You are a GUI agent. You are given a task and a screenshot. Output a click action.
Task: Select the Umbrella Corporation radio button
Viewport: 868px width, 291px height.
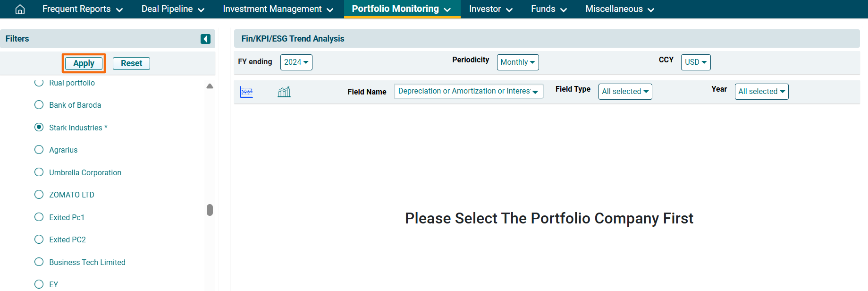click(39, 172)
